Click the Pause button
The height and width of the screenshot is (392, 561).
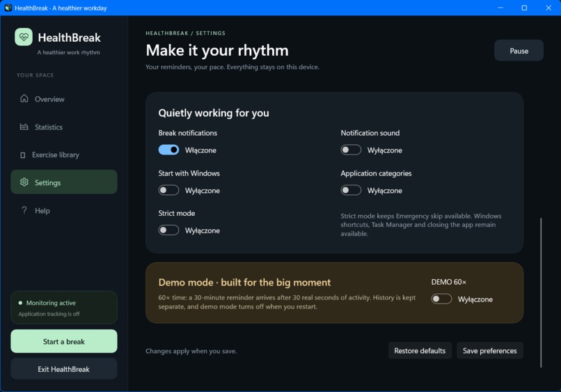coord(519,50)
